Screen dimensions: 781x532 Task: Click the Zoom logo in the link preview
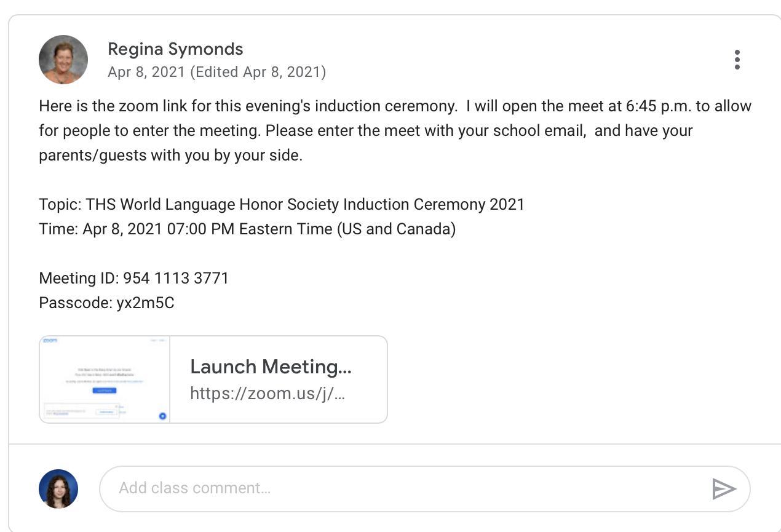point(49,340)
